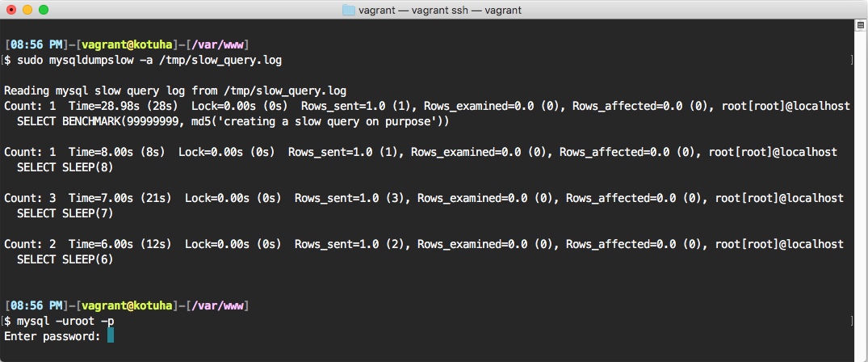Image resolution: width=868 pixels, height=362 pixels.
Task: Click the vertical scrollbar track
Action: click(861, 194)
